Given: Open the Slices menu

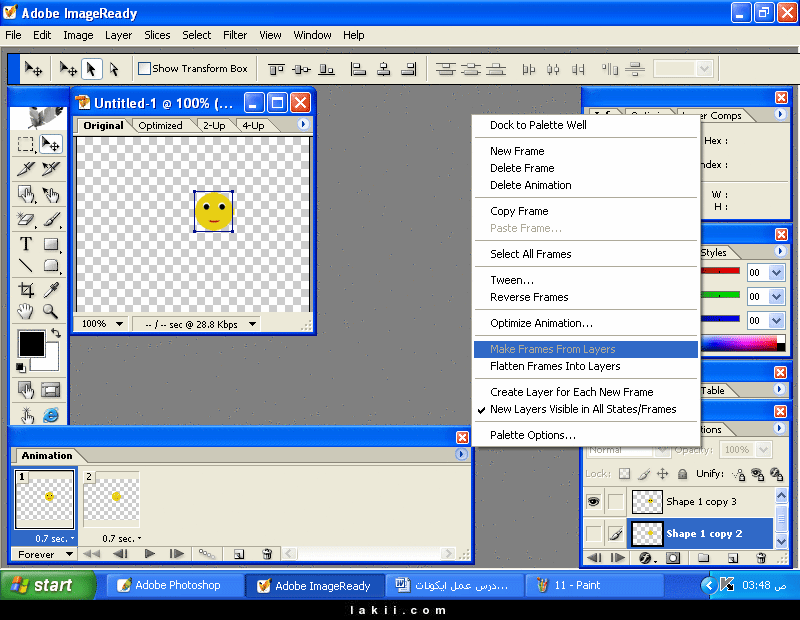Looking at the screenshot, I should coord(157,35).
